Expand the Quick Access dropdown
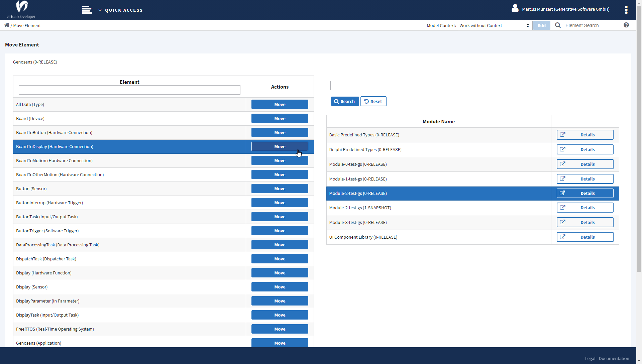 tap(121, 10)
